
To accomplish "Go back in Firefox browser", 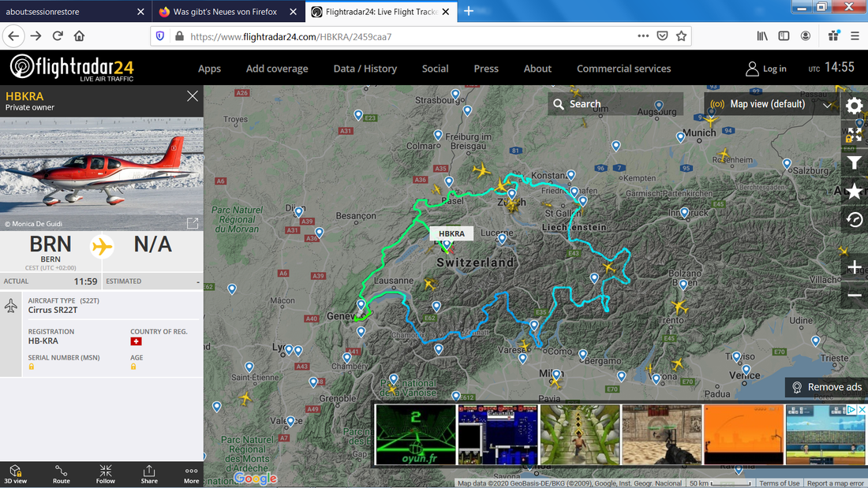I will click(14, 36).
